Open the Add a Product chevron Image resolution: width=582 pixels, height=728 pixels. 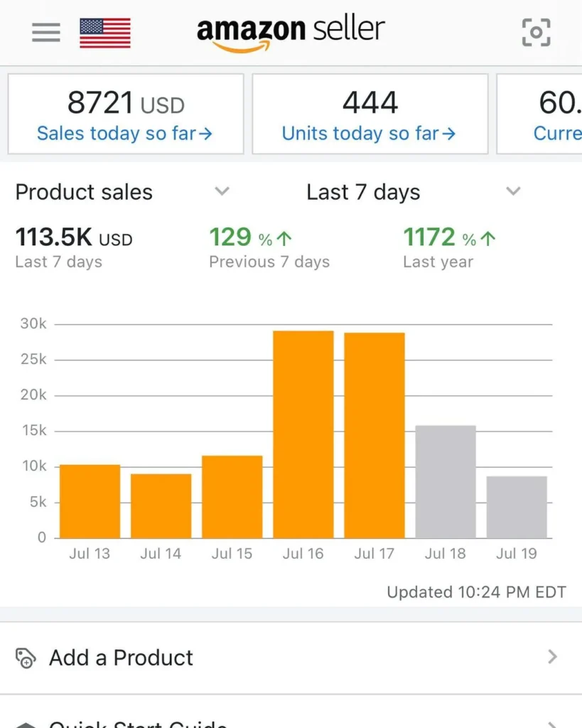[552, 658]
